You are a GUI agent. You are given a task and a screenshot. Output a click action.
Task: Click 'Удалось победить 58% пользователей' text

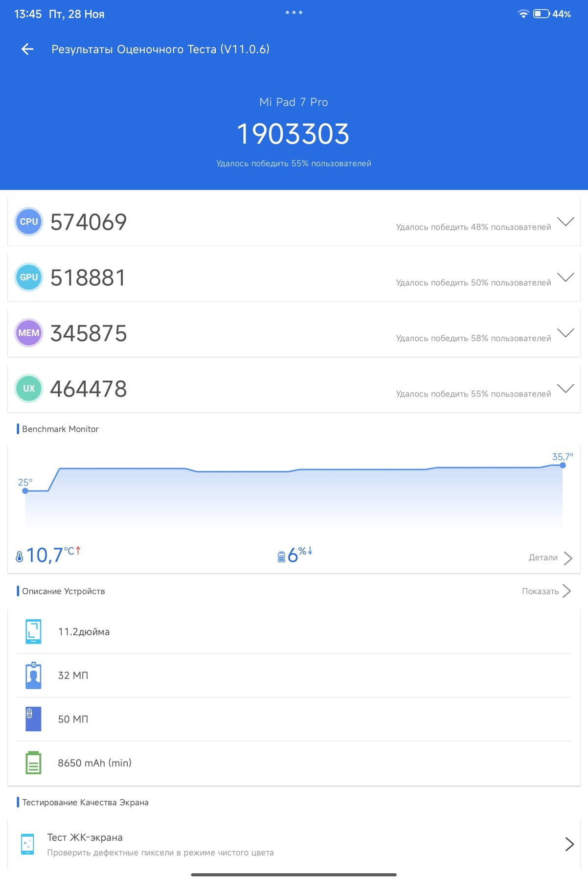click(x=474, y=338)
